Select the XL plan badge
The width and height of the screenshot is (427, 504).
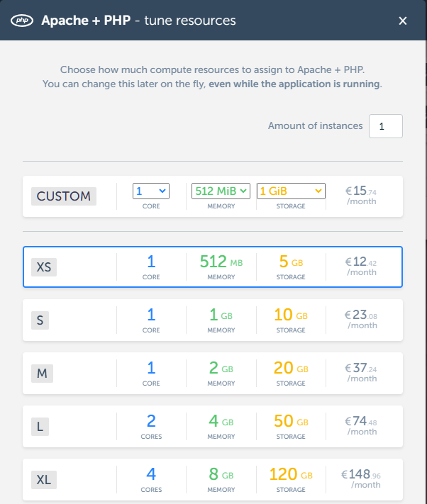click(x=43, y=480)
